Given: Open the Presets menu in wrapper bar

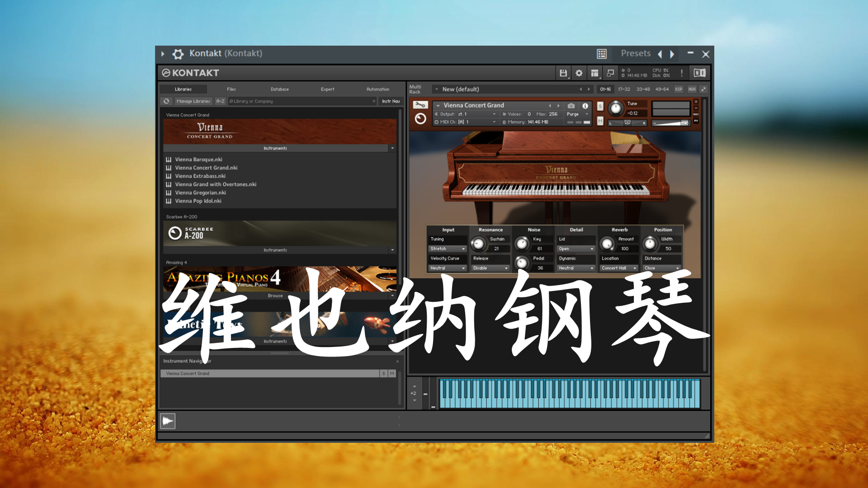Looking at the screenshot, I should 636,53.
